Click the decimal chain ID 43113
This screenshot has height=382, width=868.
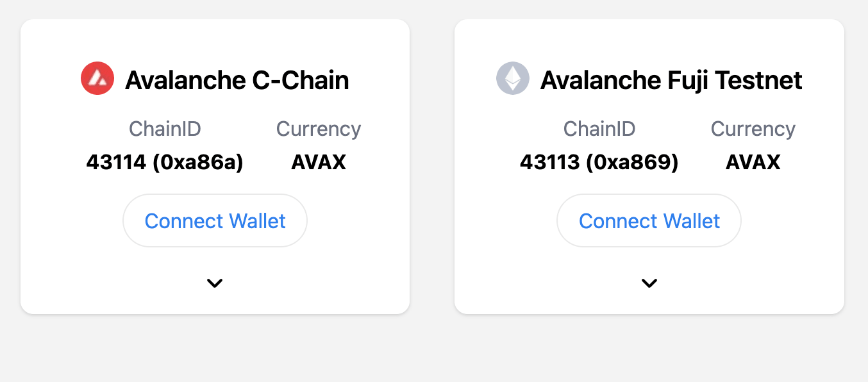pos(550,162)
